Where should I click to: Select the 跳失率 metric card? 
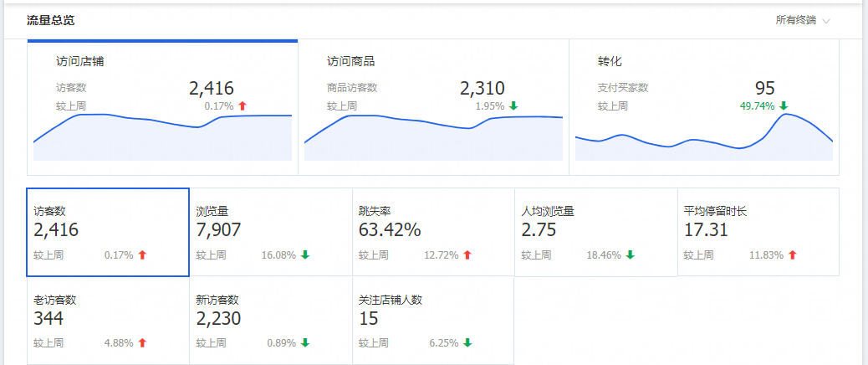point(432,232)
